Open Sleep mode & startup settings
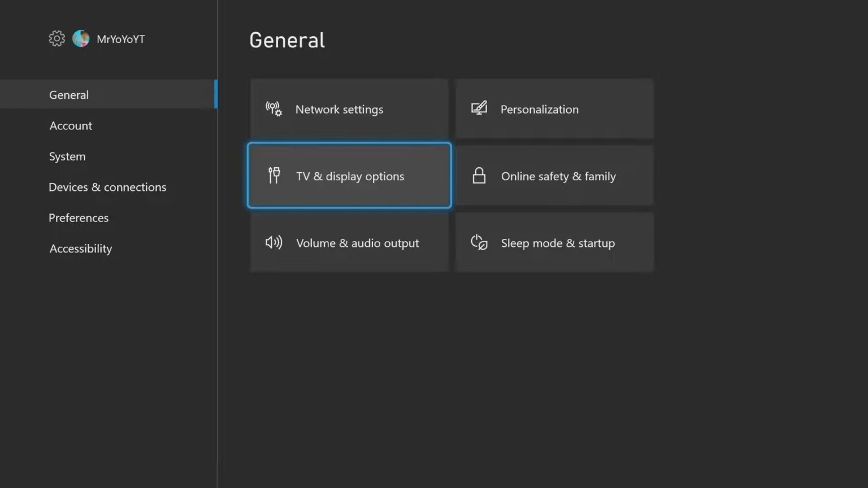The width and height of the screenshot is (868, 488). [554, 242]
